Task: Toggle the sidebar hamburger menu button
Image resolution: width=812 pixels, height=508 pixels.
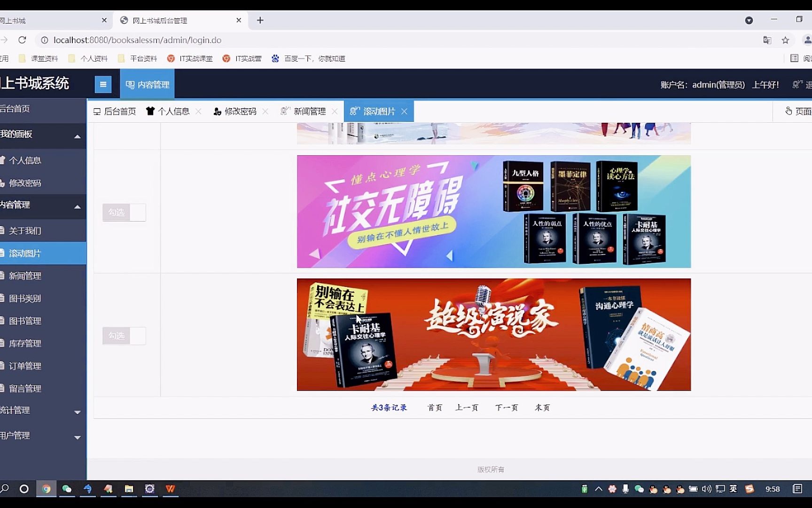Action: (x=103, y=85)
